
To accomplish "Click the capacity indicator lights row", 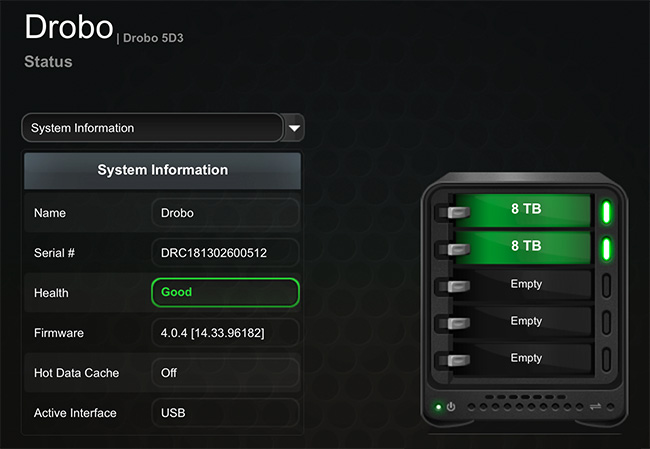I will pyautogui.click(x=525, y=407).
